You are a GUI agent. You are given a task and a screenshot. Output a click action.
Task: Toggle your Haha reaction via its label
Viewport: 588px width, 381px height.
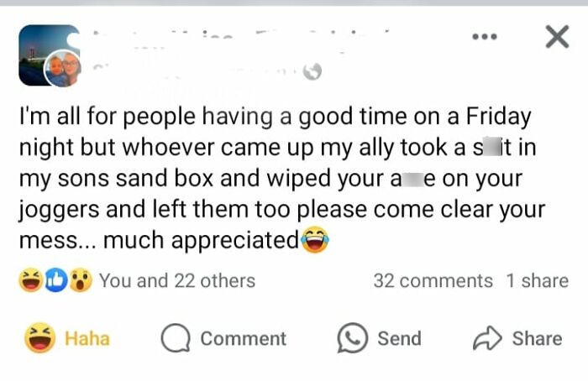87,338
